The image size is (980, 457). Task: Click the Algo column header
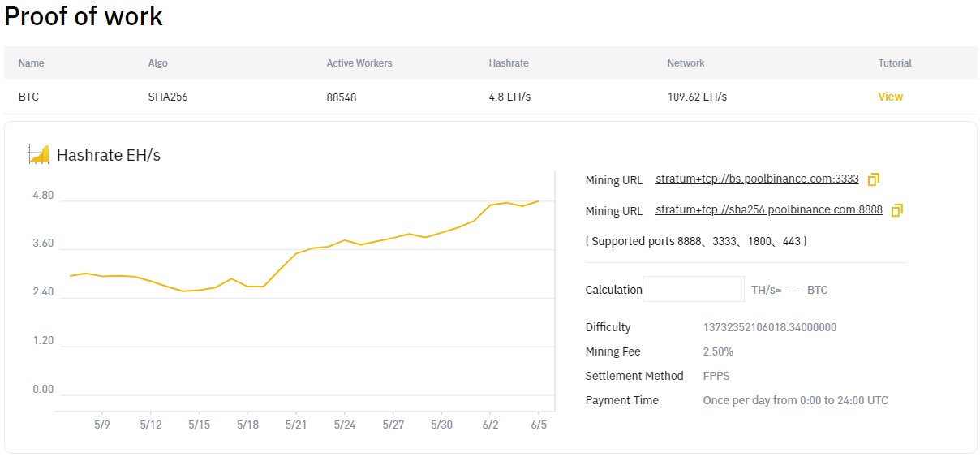[x=157, y=63]
